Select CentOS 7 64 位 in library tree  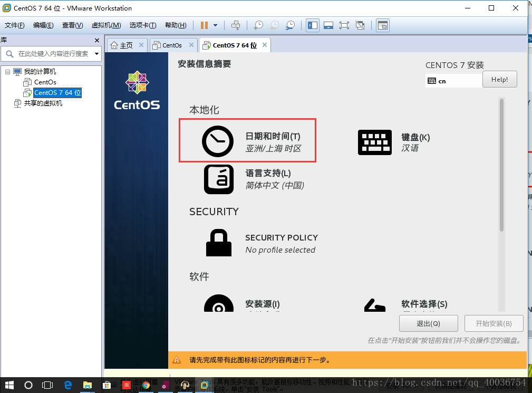pos(57,93)
